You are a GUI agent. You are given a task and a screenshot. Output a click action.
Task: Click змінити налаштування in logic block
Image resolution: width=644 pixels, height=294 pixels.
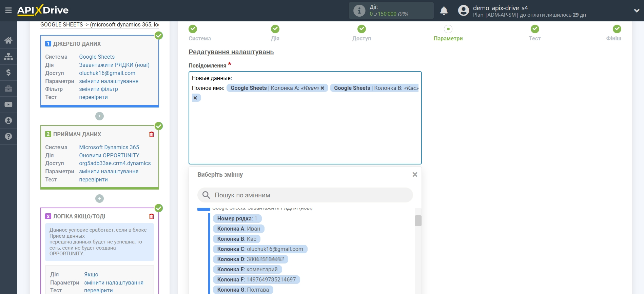pos(114,282)
